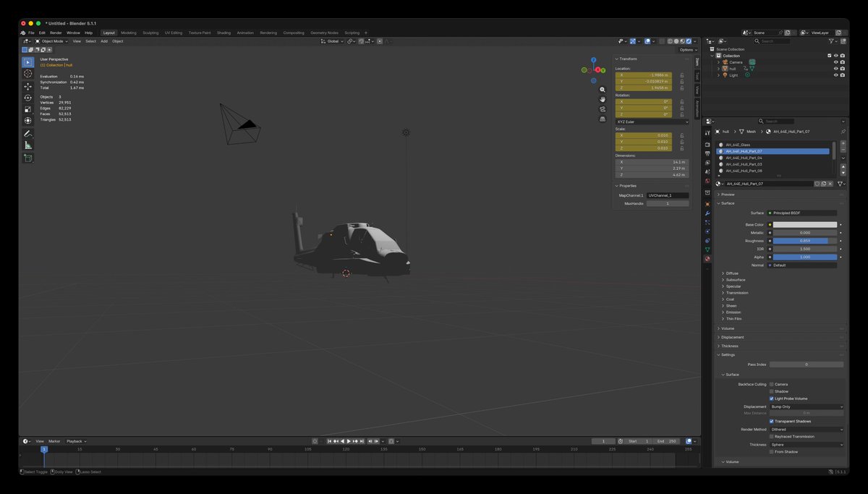This screenshot has width=868, height=494.
Task: Open the Tool properties tab icon
Action: pos(707,132)
